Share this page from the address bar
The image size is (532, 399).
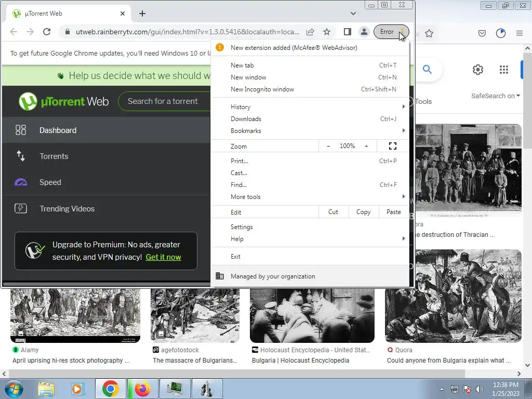(310, 32)
